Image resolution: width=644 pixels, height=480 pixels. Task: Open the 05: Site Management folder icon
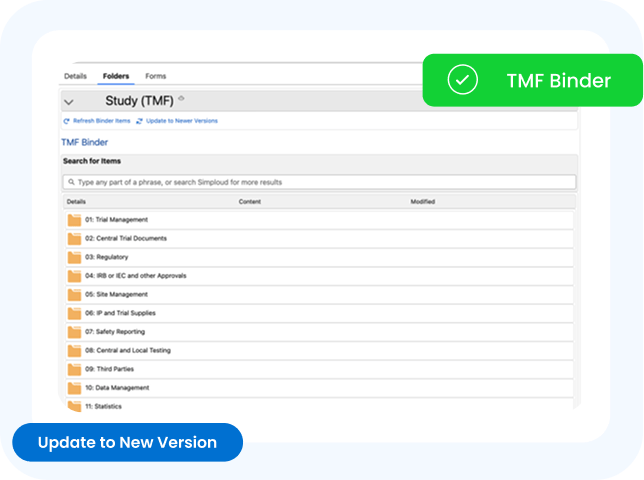[74, 295]
